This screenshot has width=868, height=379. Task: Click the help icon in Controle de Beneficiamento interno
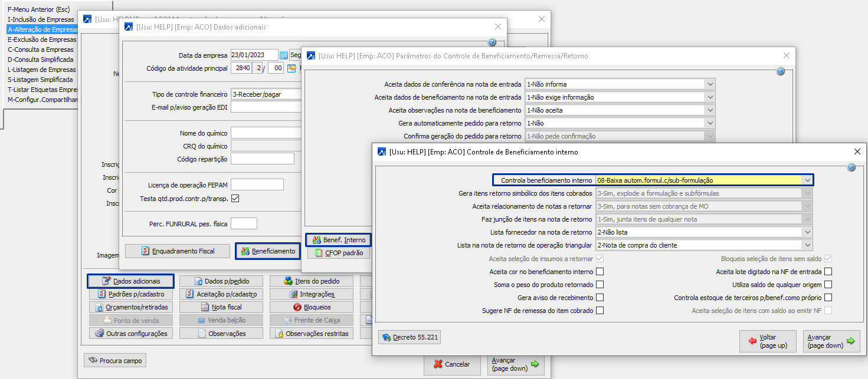coord(851,167)
